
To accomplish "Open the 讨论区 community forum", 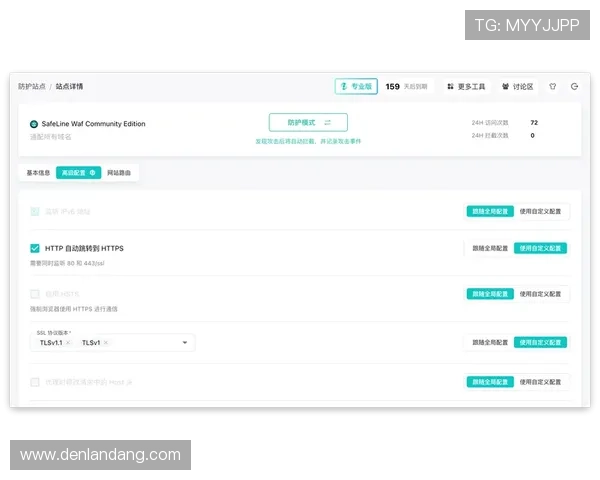I will 517,87.
